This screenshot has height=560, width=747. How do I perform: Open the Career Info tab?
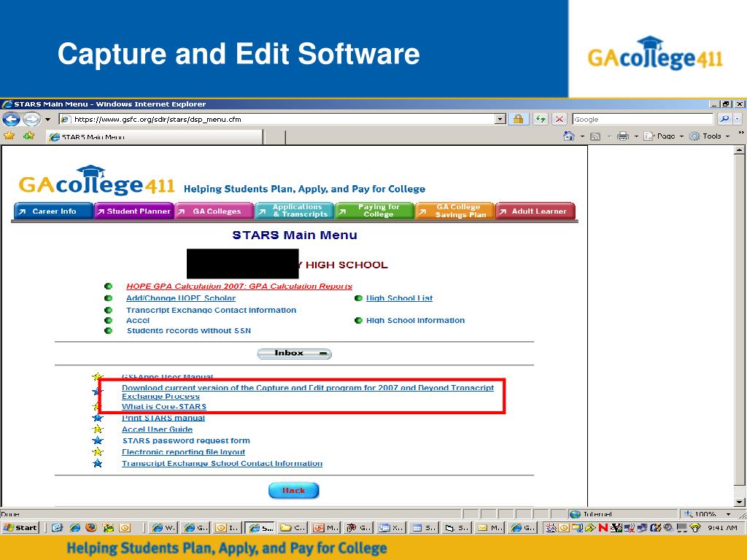click(x=53, y=211)
